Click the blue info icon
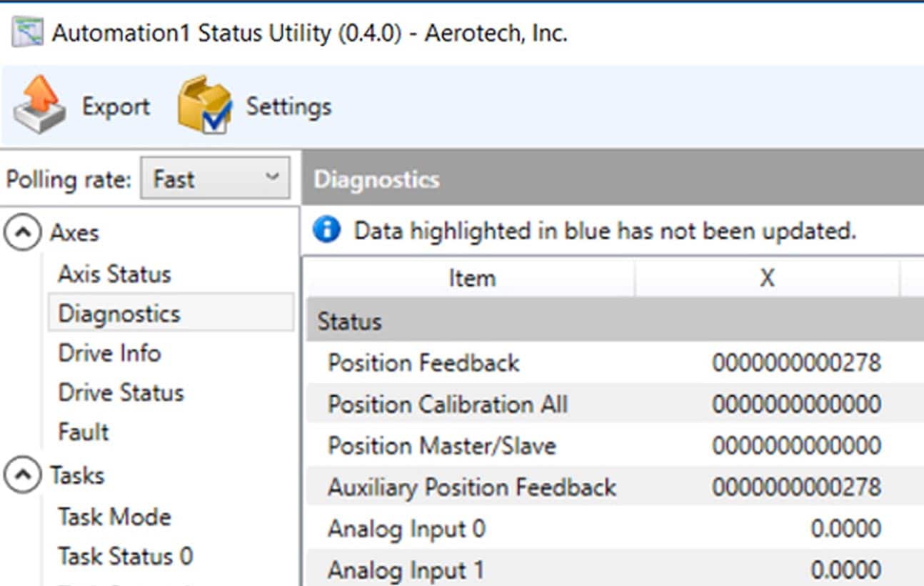The image size is (924, 586). tap(326, 230)
